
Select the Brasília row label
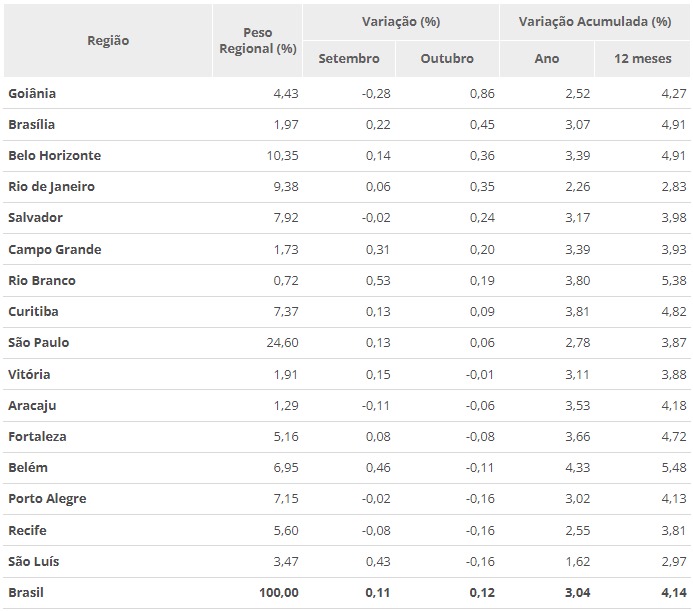point(31,125)
